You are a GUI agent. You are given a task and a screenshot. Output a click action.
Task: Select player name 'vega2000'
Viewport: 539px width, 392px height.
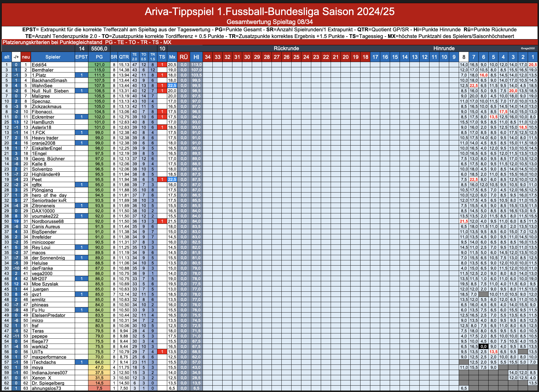click(x=42, y=273)
